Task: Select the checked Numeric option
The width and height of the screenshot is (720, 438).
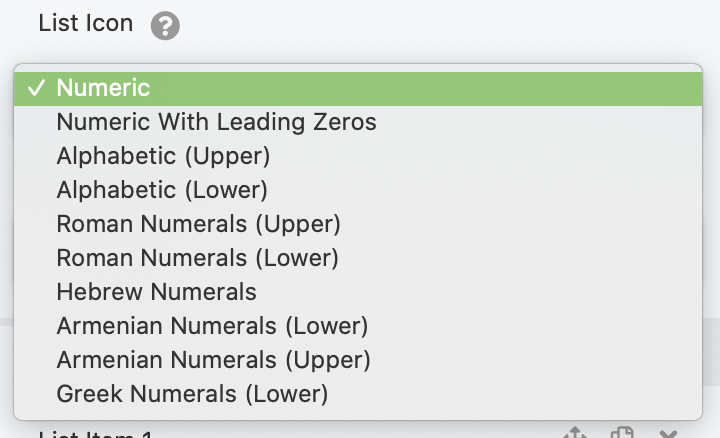Action: pyautogui.click(x=103, y=88)
